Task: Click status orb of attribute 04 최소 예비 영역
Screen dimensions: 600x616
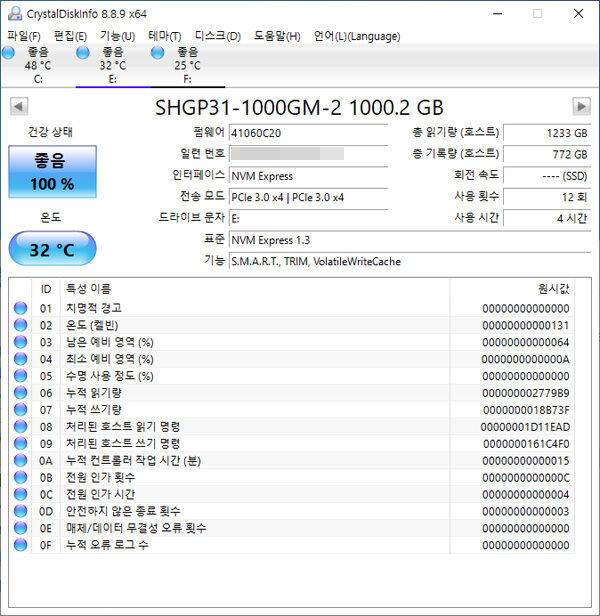Action: point(20,359)
